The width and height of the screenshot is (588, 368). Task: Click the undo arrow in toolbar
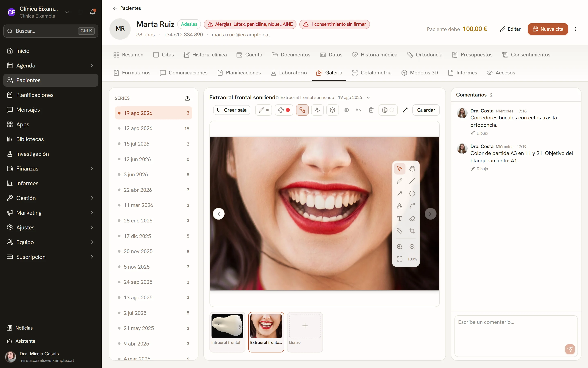[358, 110]
